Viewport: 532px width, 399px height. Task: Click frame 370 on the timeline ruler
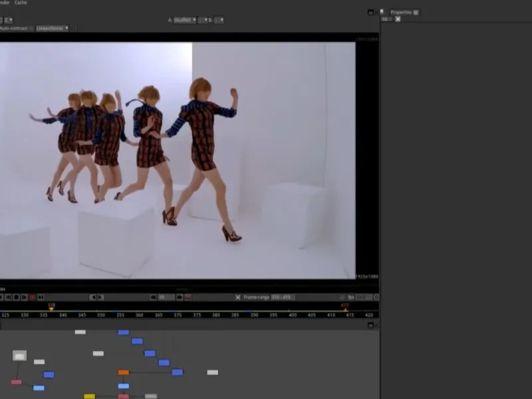tap(178, 315)
